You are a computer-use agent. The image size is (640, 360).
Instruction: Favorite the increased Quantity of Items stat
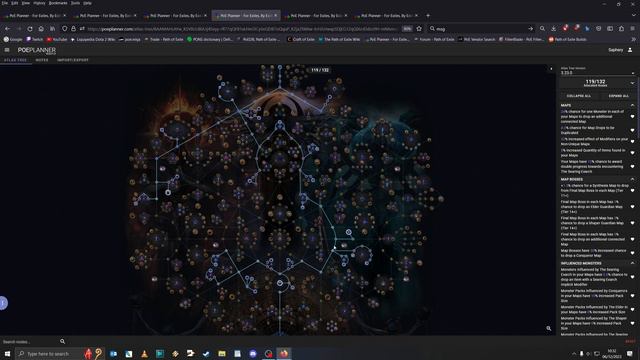tap(632, 153)
